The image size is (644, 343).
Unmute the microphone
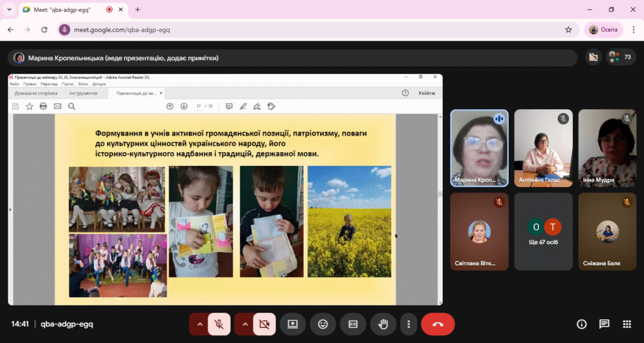click(x=219, y=324)
